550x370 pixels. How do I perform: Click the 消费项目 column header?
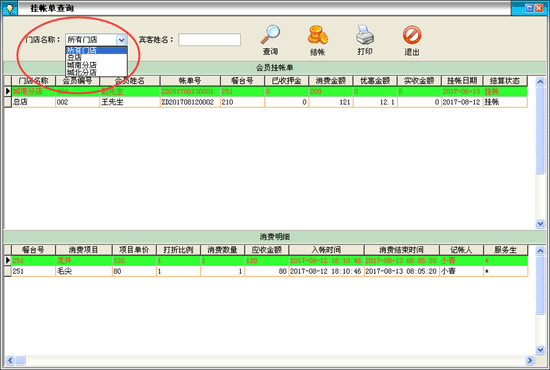pos(83,250)
